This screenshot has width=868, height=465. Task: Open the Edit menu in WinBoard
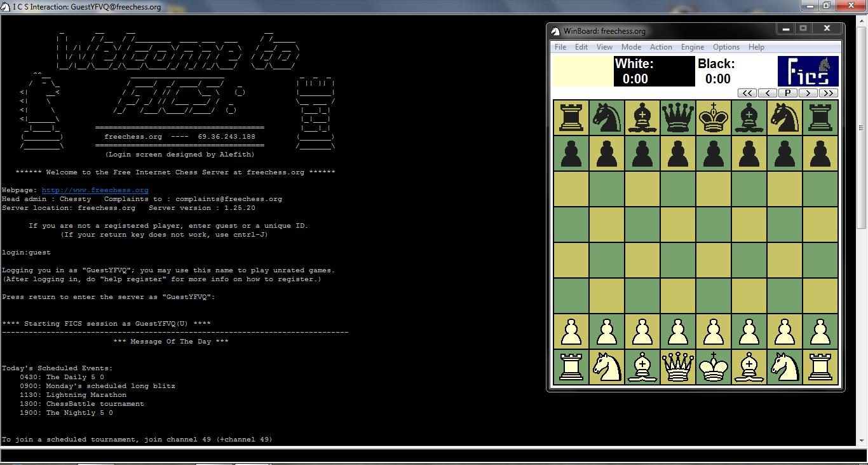581,47
